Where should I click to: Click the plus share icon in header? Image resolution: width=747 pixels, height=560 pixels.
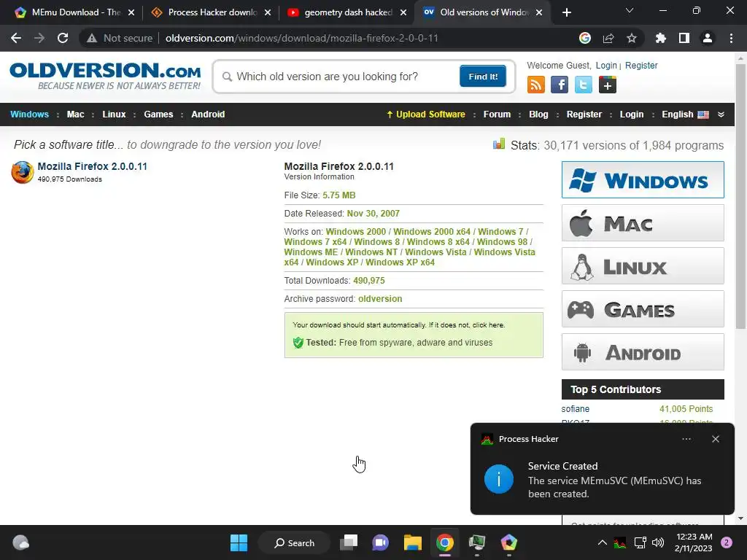608,85
